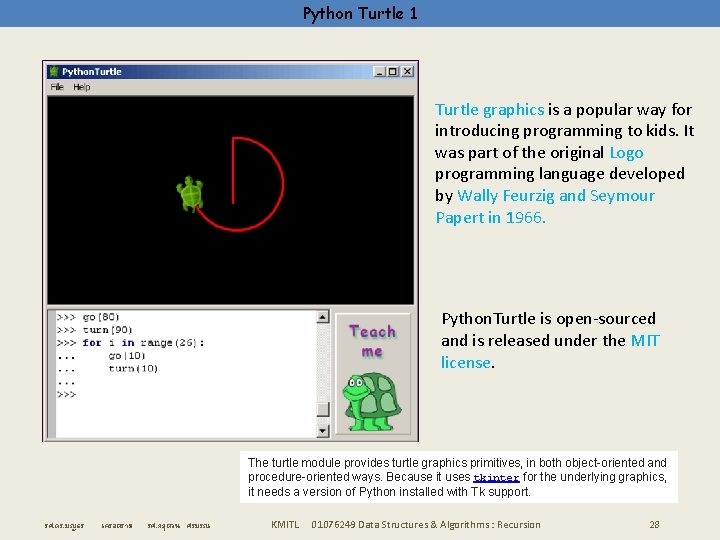Close the PythonTurtle window
720x540 pixels.
[407, 72]
